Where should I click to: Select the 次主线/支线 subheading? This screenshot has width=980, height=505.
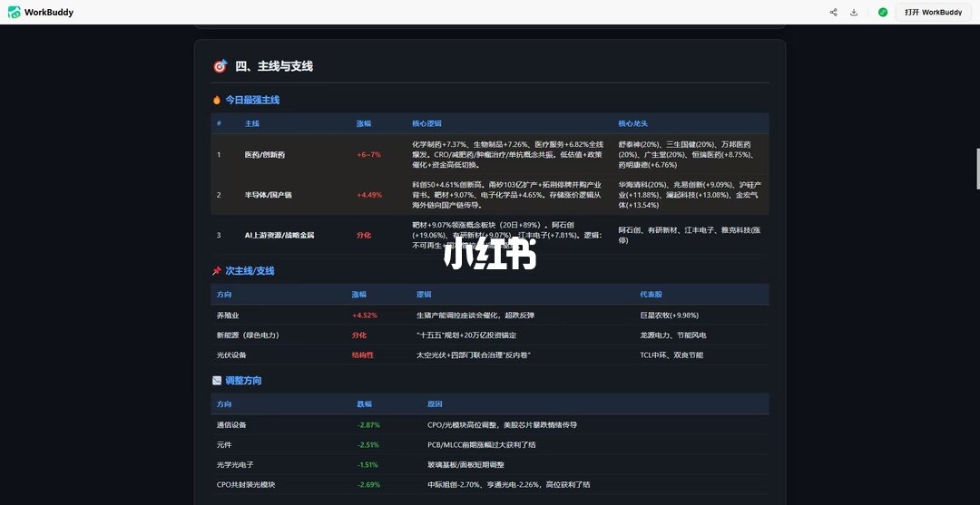[x=250, y=271]
